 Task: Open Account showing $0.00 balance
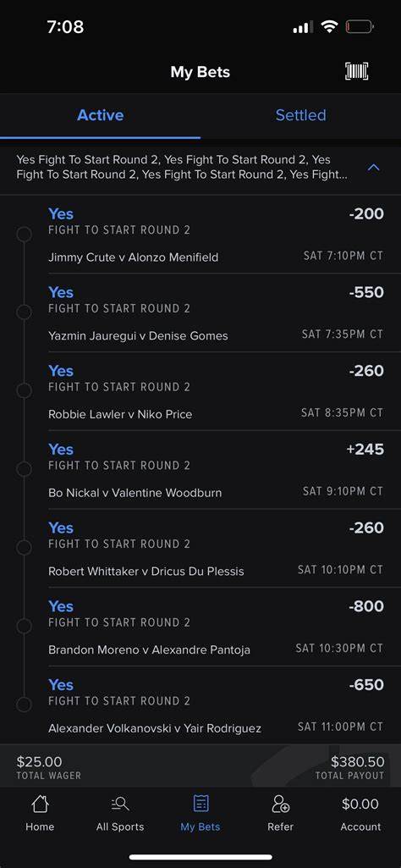coord(360,814)
